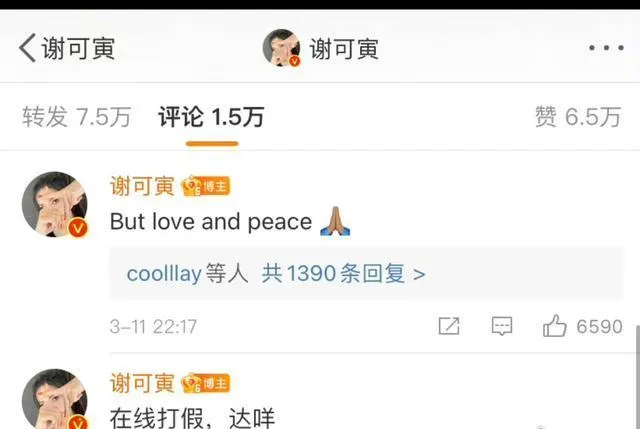Screen dimensions: 640x429
Task: Tap the 'But love and peace' comment text
Action: [x=211, y=222]
